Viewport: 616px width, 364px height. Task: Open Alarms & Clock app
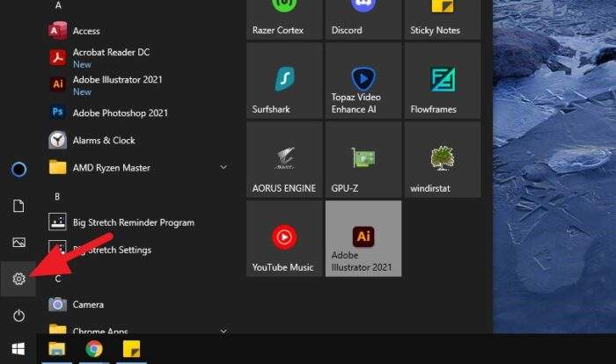(x=137, y=140)
